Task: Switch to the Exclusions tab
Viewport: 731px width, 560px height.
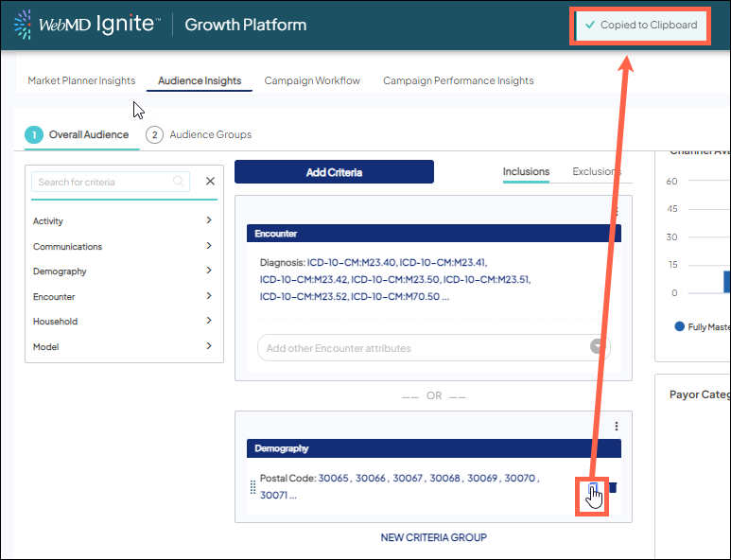Action: (x=596, y=171)
